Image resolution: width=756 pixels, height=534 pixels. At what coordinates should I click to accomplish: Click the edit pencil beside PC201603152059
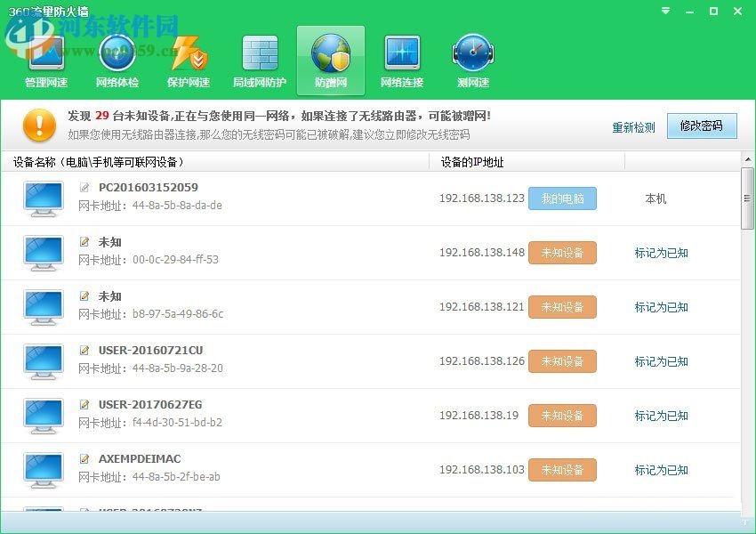(84, 187)
